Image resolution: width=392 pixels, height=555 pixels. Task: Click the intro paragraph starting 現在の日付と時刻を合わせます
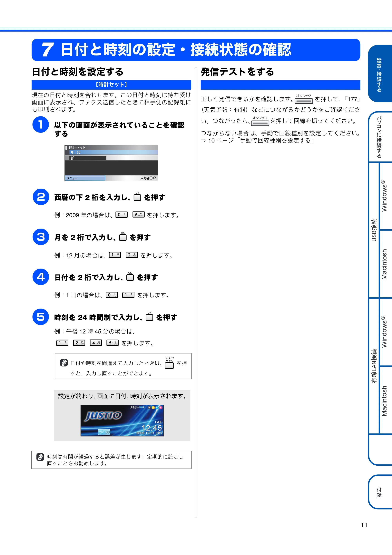click(x=111, y=102)
